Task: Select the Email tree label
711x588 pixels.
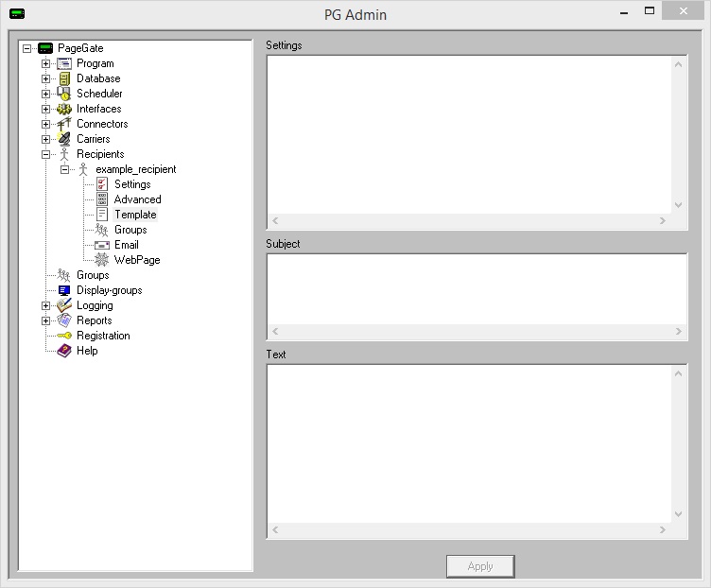Action: pyautogui.click(x=126, y=245)
